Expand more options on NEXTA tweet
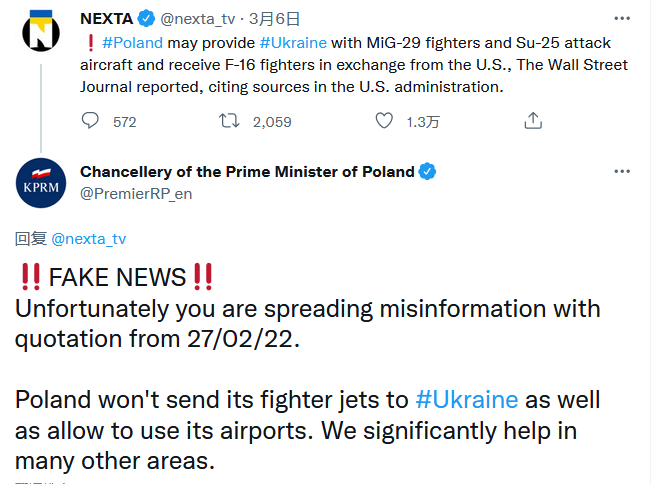The width and height of the screenshot is (651, 484). point(622,18)
